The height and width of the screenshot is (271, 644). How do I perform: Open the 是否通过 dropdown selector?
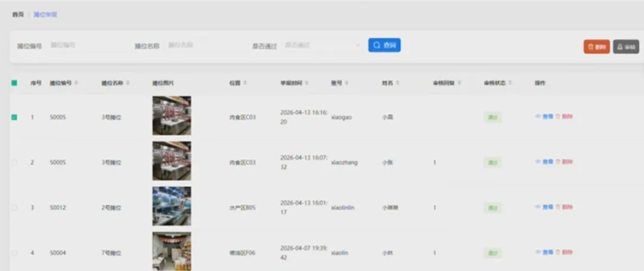coord(323,45)
